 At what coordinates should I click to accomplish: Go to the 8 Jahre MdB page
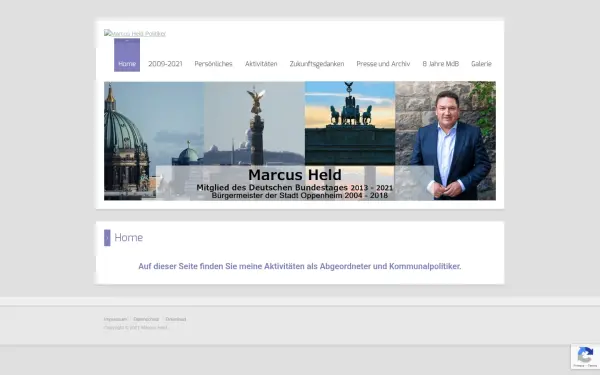[x=440, y=64]
